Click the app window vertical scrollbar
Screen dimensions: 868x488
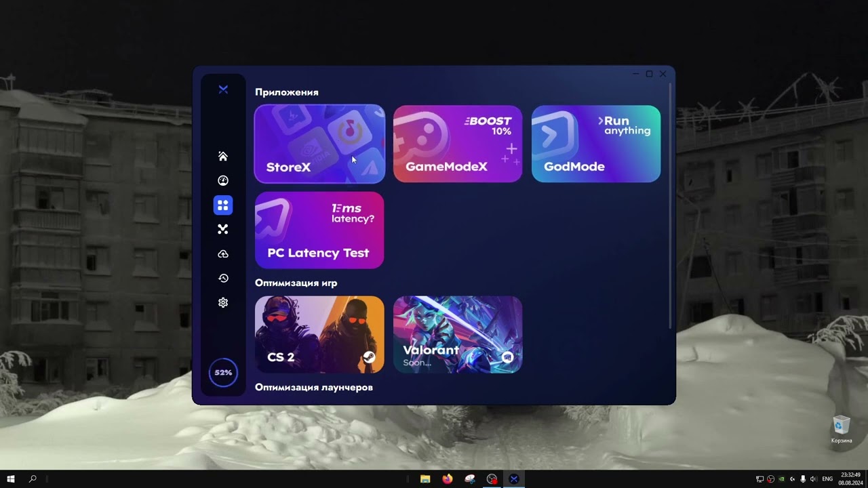(671, 205)
